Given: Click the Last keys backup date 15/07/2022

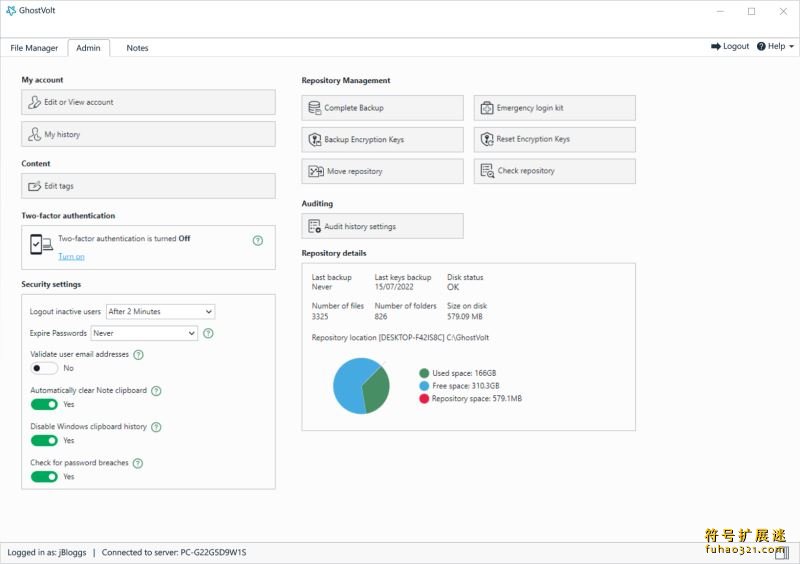Looking at the screenshot, I should pos(394,287).
